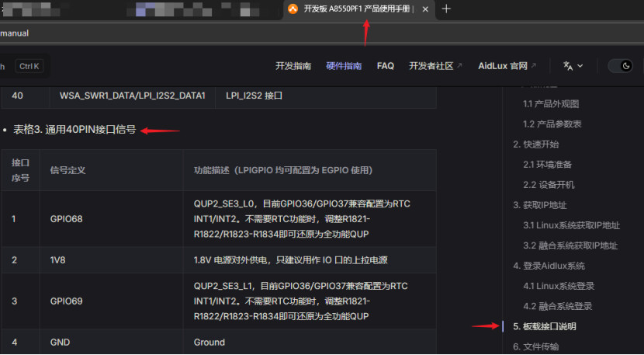
Task: Close the A8550PF1 manual tab
Action: coord(424,9)
